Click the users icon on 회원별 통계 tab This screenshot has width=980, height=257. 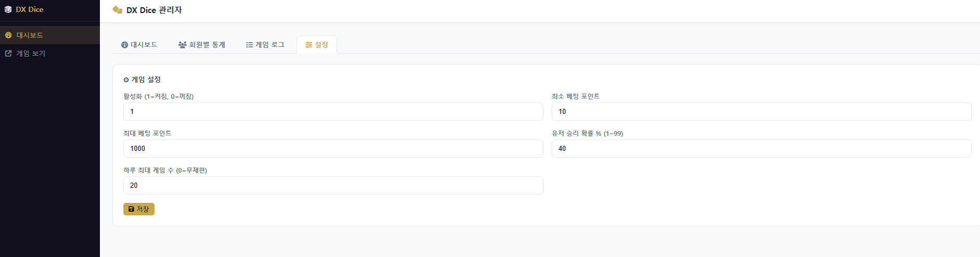(182, 45)
